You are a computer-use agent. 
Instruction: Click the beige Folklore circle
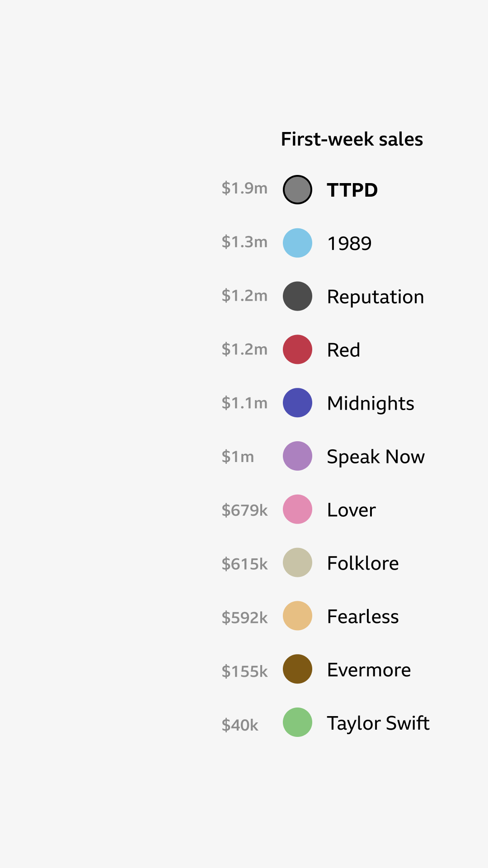coord(297,562)
